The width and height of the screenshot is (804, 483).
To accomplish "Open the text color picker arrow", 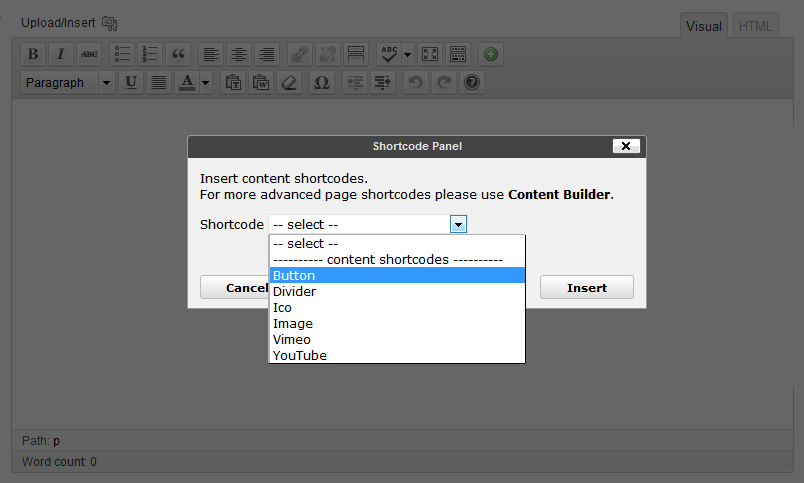I will point(205,83).
